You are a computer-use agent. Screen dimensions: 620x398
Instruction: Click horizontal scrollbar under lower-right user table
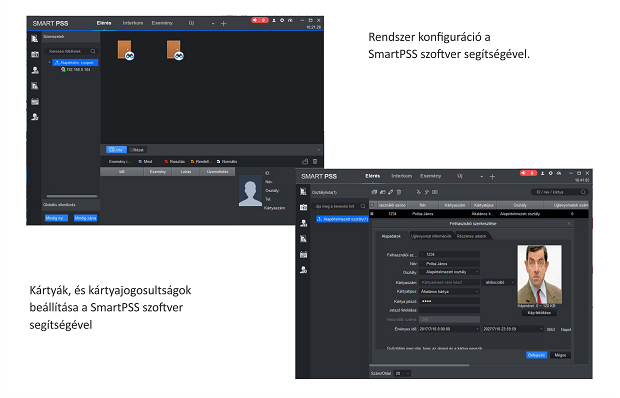[x=419, y=365]
